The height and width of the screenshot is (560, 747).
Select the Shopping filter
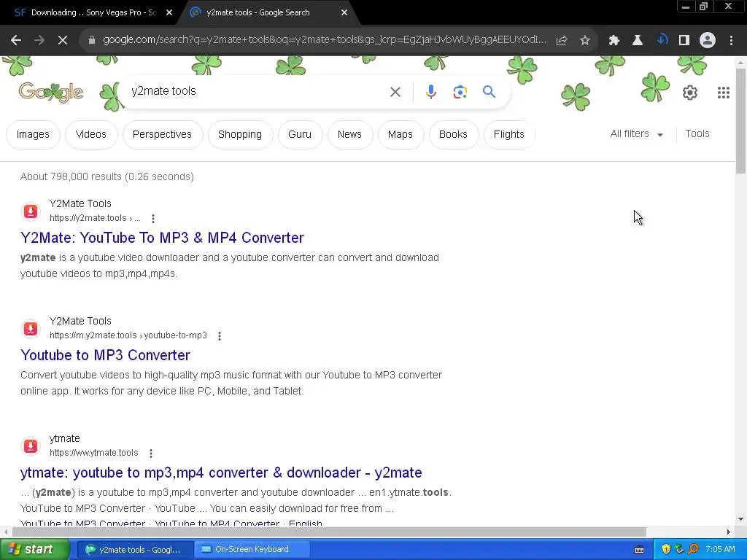pyautogui.click(x=240, y=135)
